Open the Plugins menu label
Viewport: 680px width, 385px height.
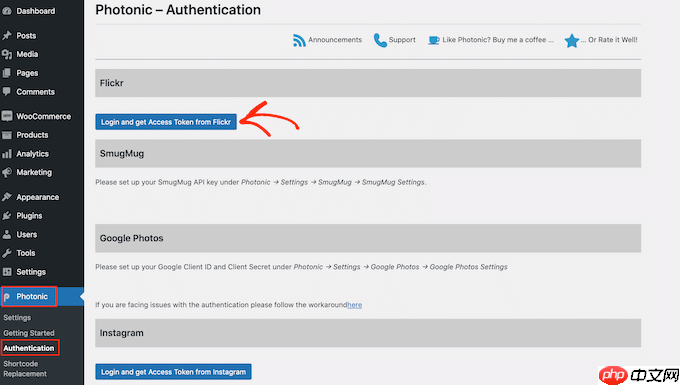coord(29,215)
